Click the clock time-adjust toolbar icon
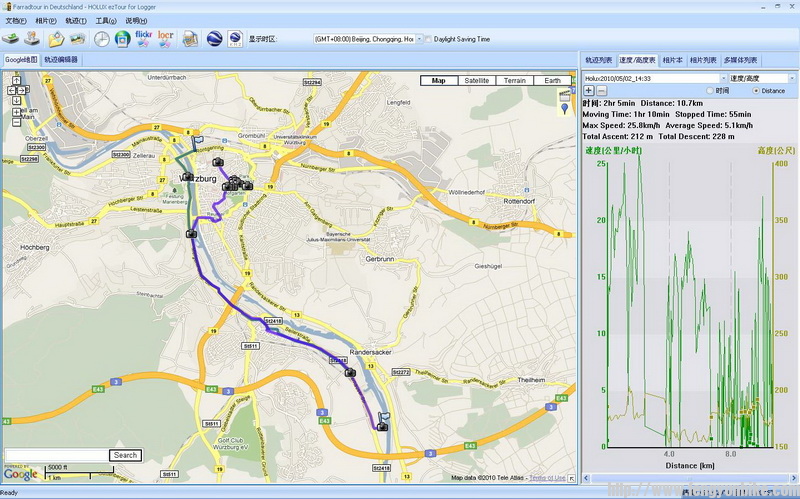 point(102,39)
